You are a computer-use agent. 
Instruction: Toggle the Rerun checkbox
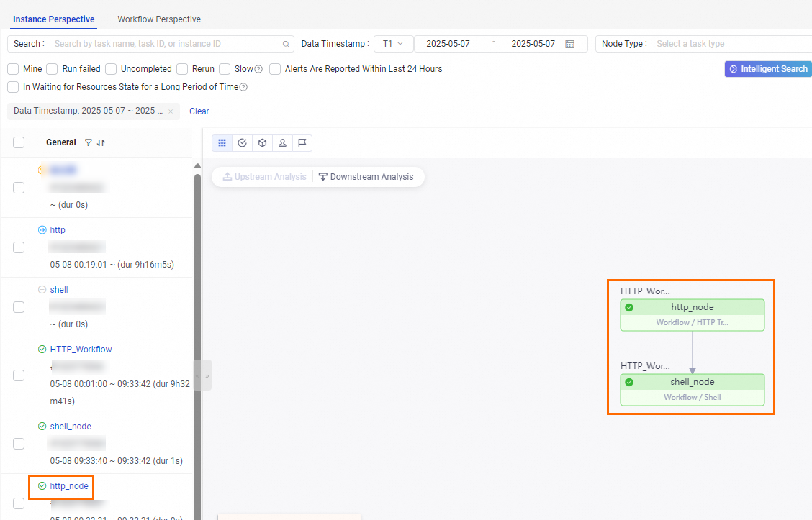pos(182,69)
